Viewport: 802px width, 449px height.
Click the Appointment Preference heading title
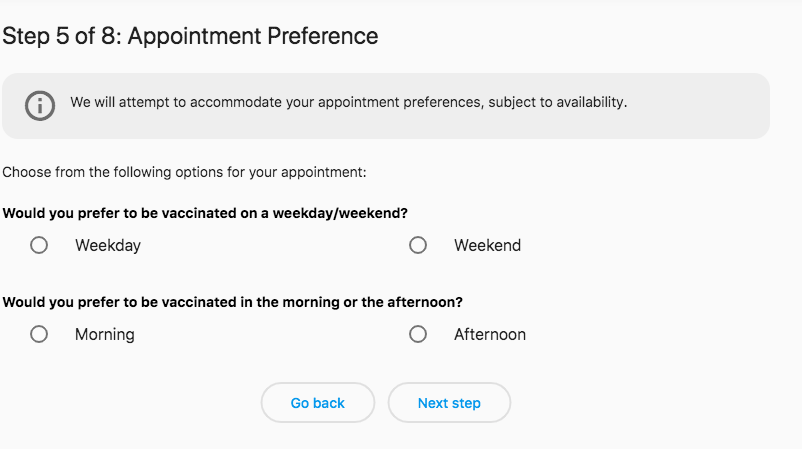253,36
